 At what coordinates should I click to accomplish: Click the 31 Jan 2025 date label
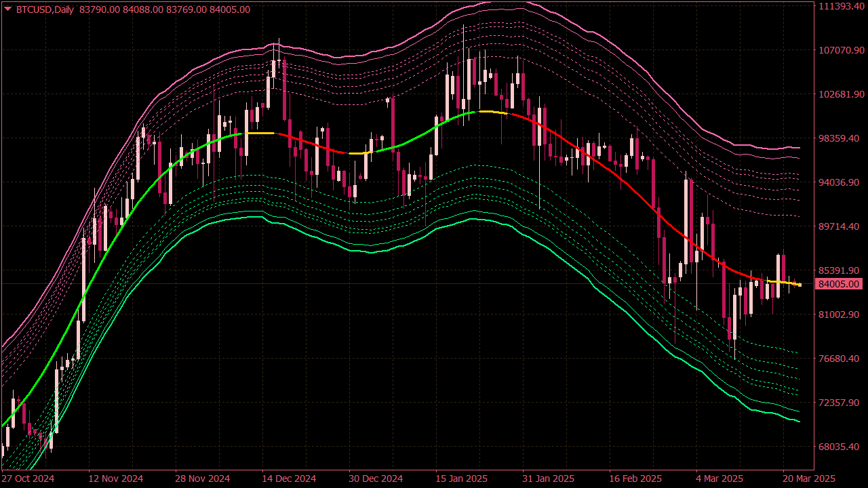coord(549,479)
